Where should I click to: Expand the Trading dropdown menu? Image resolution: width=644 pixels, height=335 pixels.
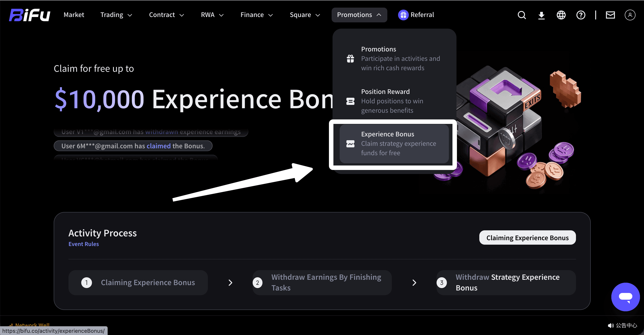click(116, 15)
